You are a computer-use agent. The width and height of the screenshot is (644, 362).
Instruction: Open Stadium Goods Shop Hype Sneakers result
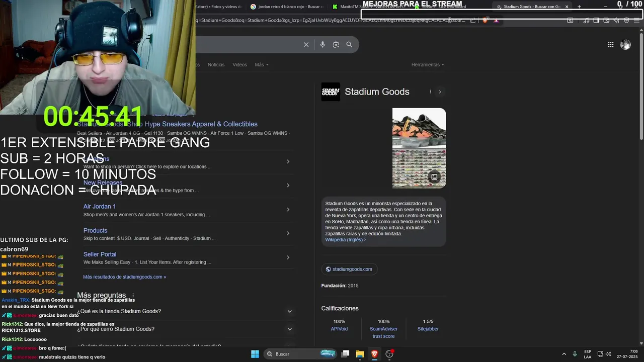pyautogui.click(x=167, y=124)
